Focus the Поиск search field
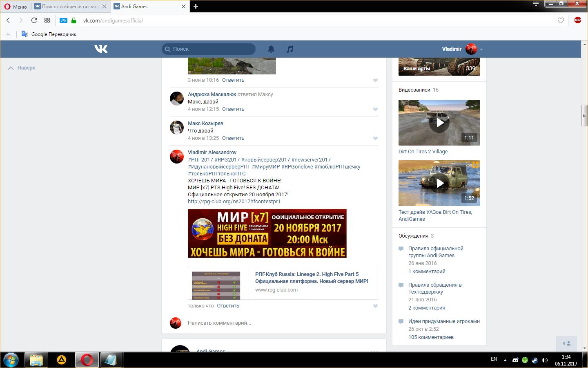 click(x=209, y=49)
